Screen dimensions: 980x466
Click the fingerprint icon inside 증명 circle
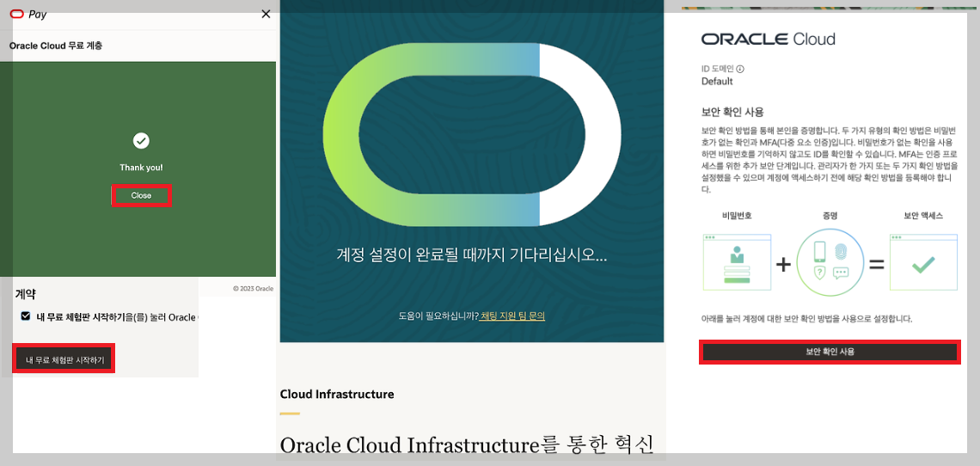tap(840, 251)
